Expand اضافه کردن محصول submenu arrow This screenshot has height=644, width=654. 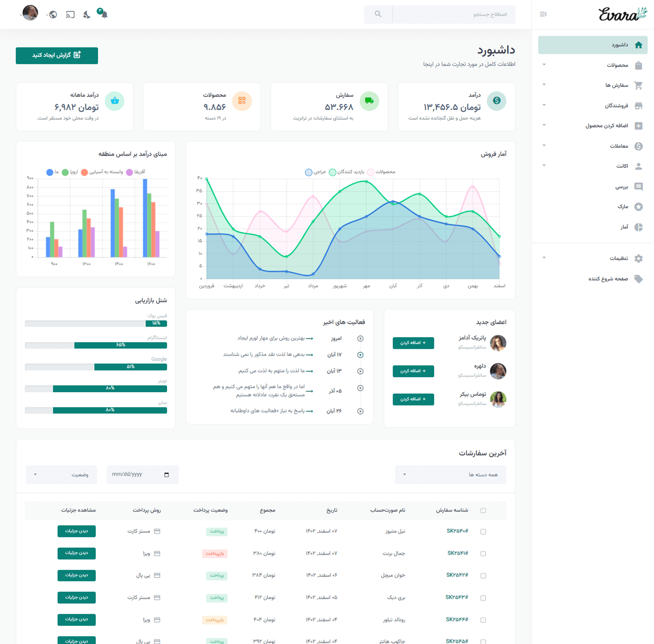pyautogui.click(x=544, y=125)
